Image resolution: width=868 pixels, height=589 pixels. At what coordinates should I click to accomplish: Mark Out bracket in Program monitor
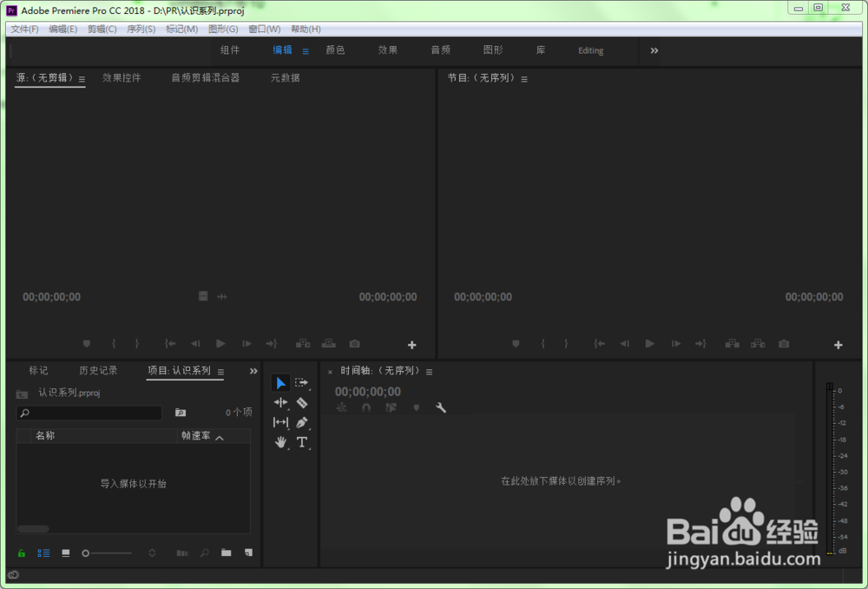pos(566,343)
